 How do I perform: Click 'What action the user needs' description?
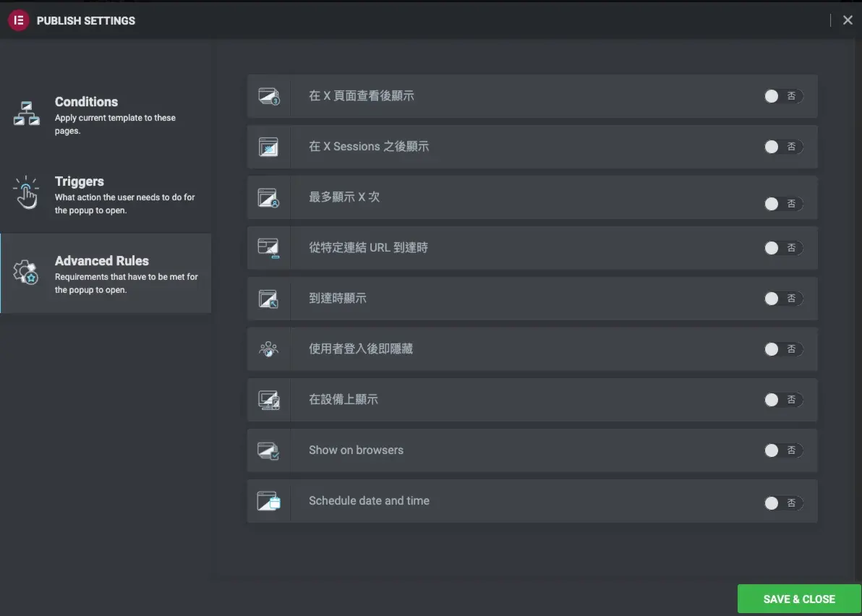tap(125, 204)
